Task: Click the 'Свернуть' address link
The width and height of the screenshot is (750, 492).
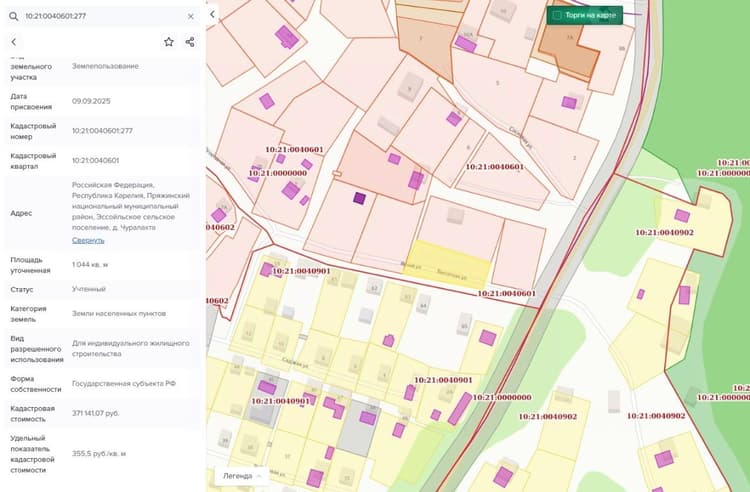Action: (88, 240)
